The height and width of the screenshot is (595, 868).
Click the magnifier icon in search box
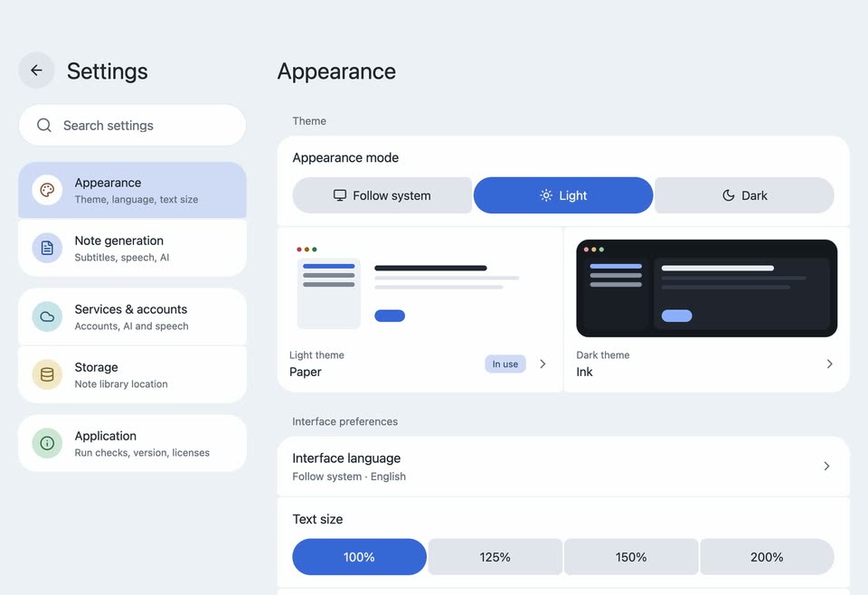pyautogui.click(x=44, y=126)
